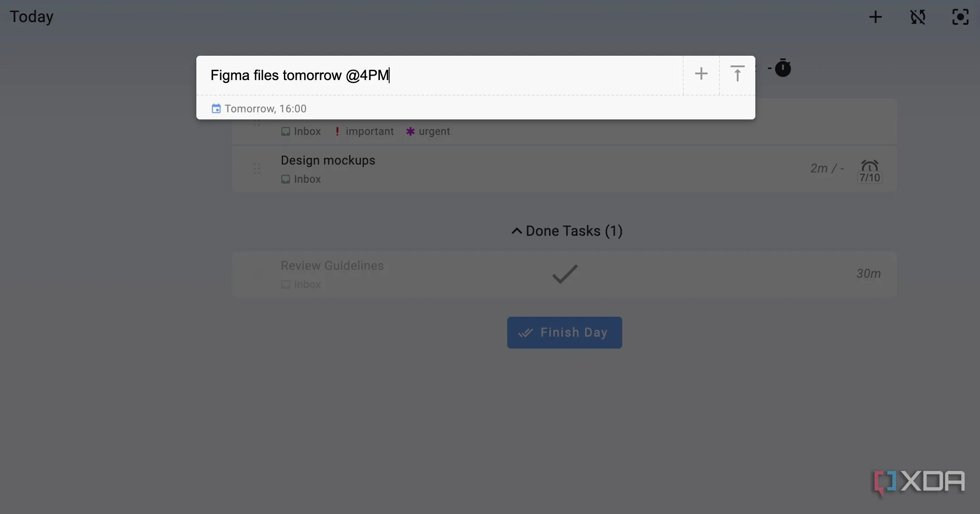
Task: Toggle checkmark on Review Guidelines task
Action: [x=565, y=274]
